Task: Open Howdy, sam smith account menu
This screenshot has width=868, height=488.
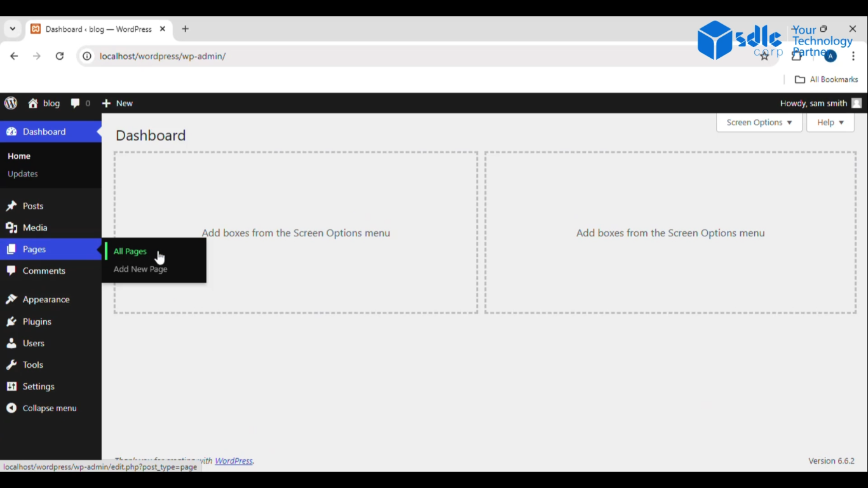Action: tap(820, 103)
